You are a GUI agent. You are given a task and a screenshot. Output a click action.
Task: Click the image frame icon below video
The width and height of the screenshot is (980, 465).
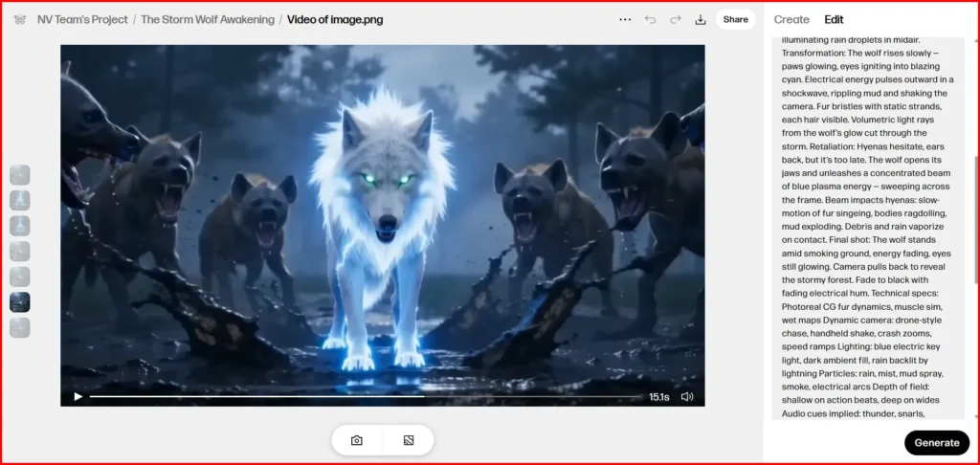coord(409,440)
